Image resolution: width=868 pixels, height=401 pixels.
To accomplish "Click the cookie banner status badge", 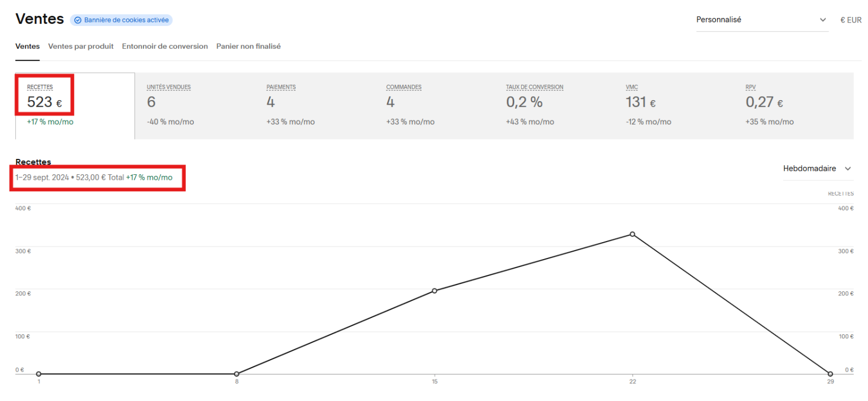I will pyautogui.click(x=121, y=20).
